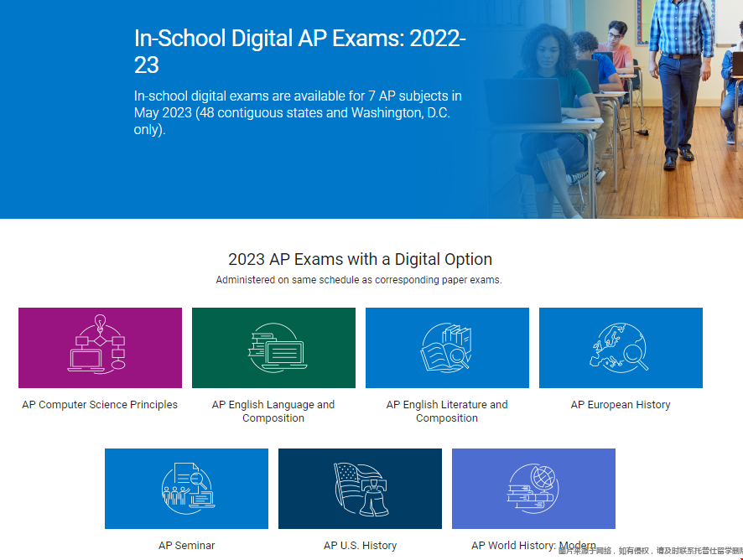Open AP English Language and Composition link

273,411
